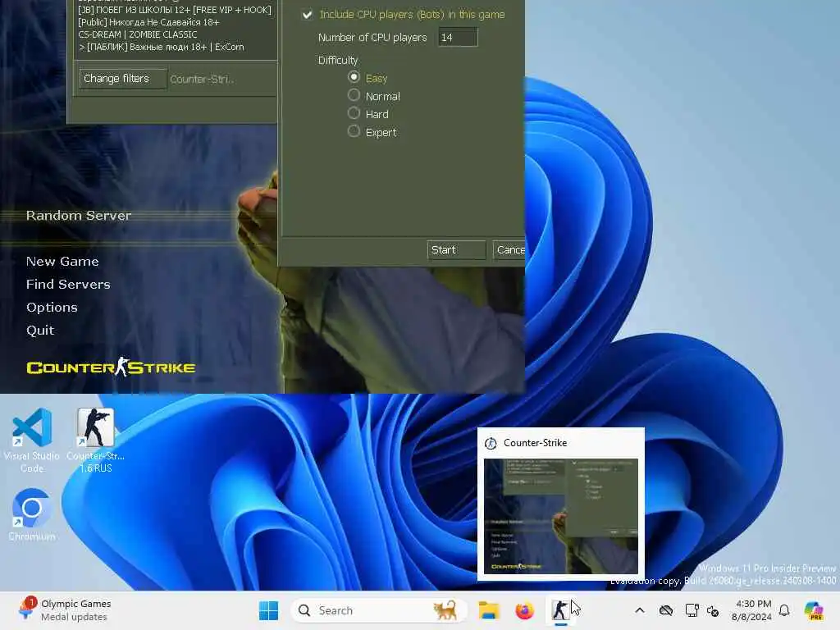
Task: Select Hard difficulty
Action: point(354,113)
